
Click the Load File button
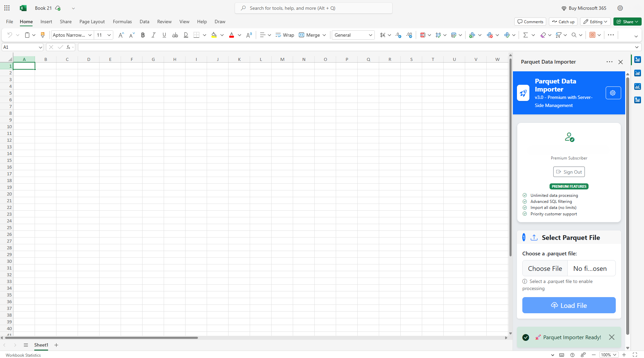(569, 305)
